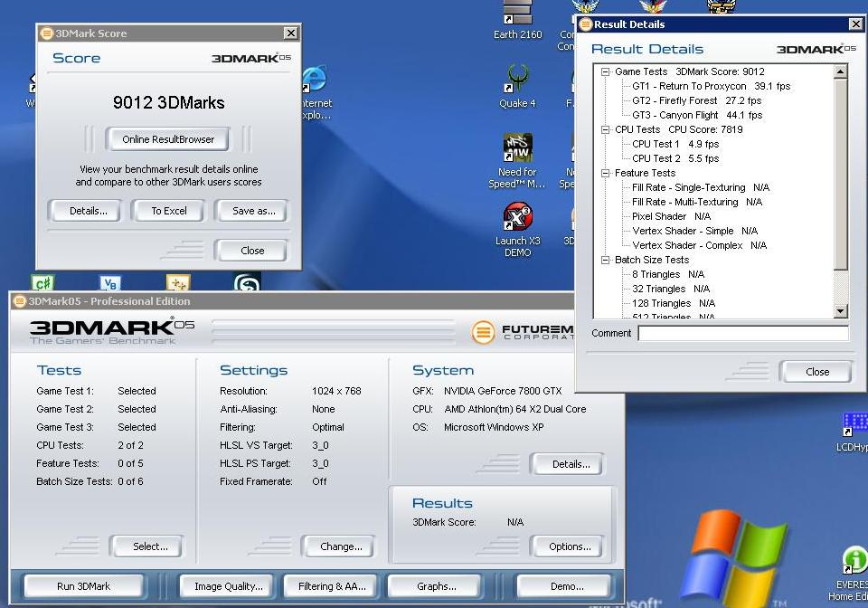Click the Futuremark logo icon

pyautogui.click(x=483, y=332)
